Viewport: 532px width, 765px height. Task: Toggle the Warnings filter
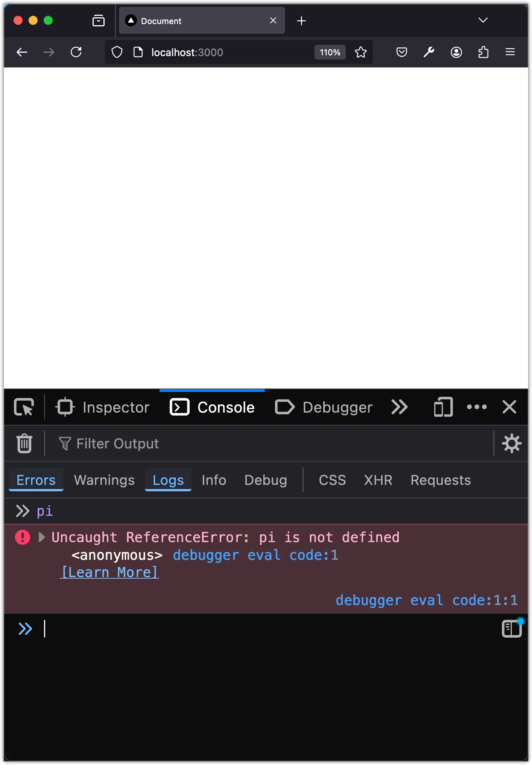click(x=104, y=480)
